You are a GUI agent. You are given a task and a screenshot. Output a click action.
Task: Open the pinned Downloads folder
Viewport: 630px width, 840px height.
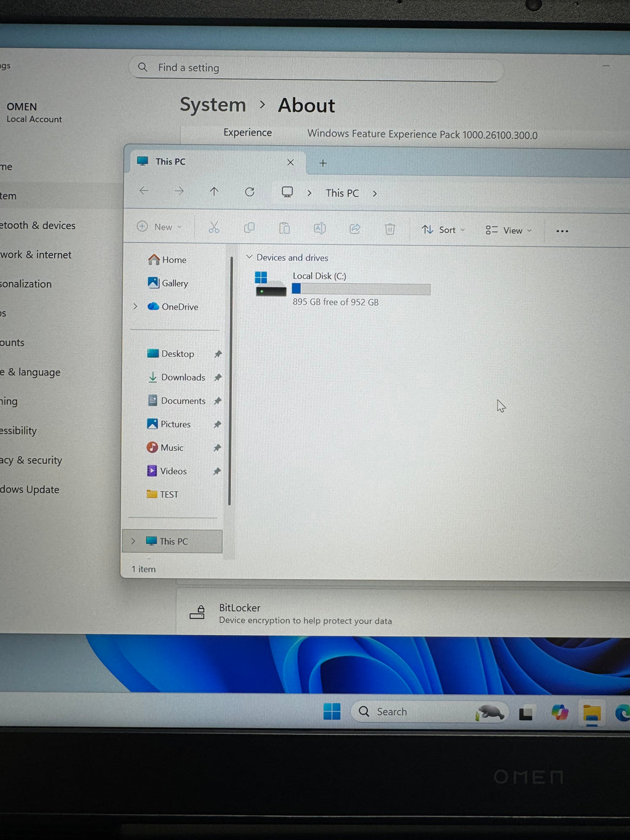(177, 377)
